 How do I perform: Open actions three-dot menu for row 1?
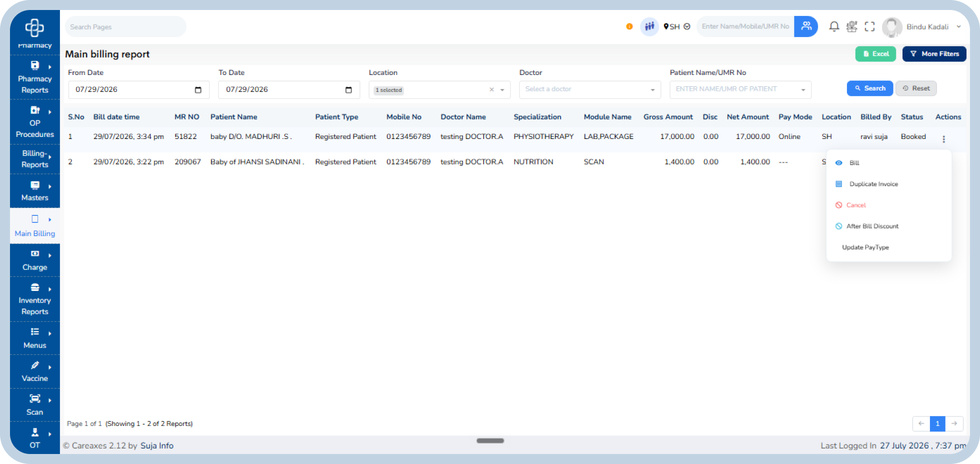pyautogui.click(x=943, y=139)
